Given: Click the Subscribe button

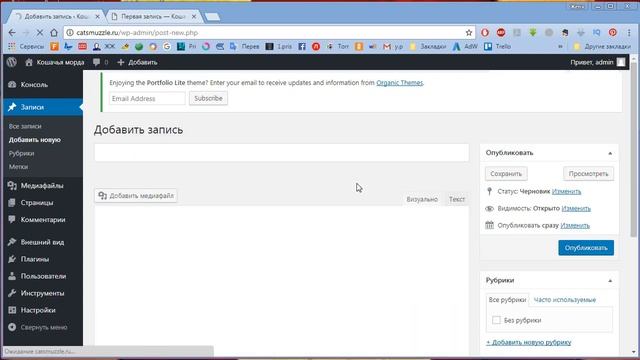Looking at the screenshot, I should (x=208, y=98).
